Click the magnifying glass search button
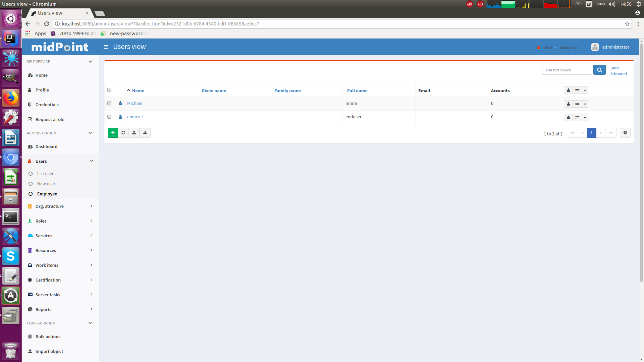 point(599,70)
